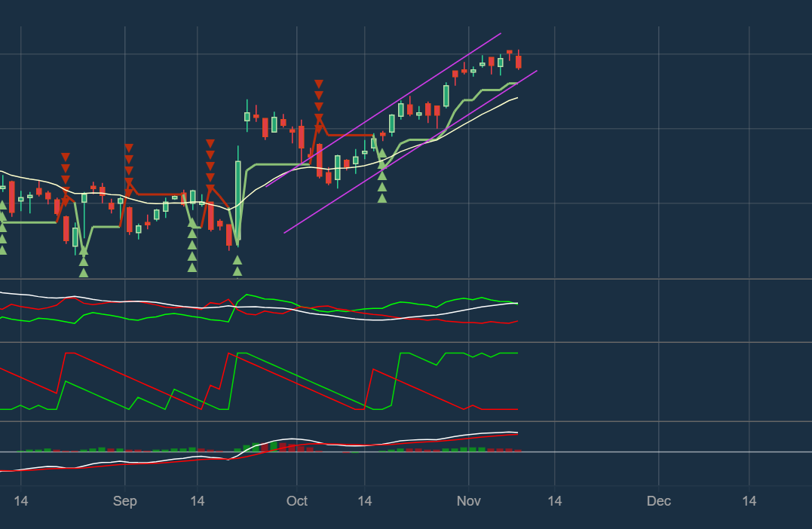The width and height of the screenshot is (812, 529).
Task: Click the top red down-arrow above the Sep label
Action: (x=129, y=148)
